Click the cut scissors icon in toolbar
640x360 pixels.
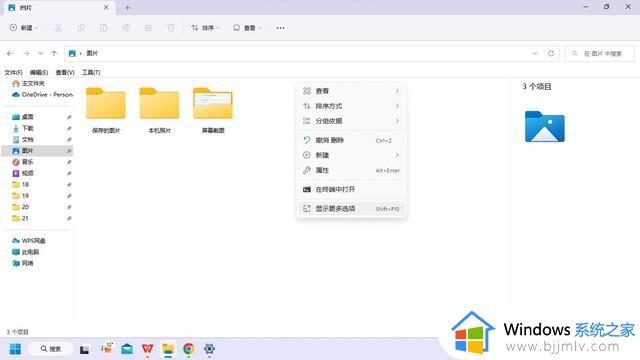click(x=58, y=28)
